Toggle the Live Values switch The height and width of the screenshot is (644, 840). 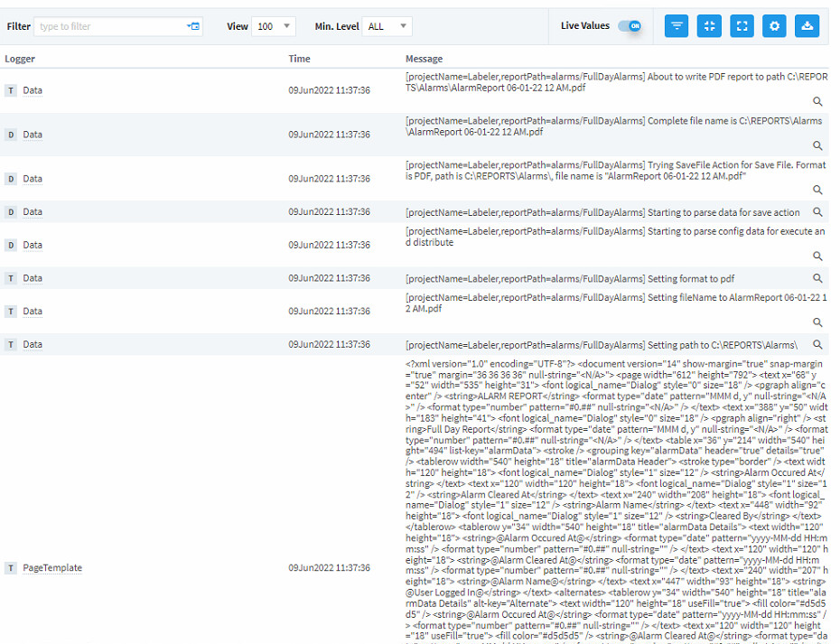click(630, 25)
